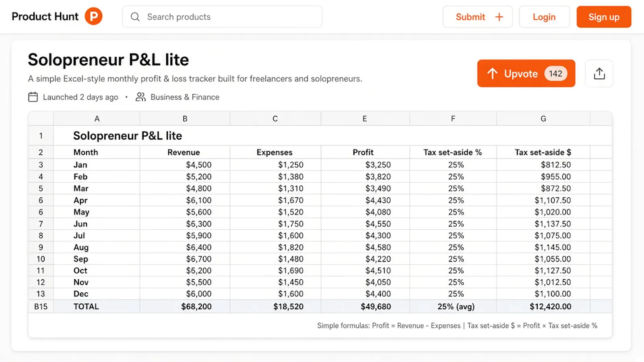The image size is (644, 362).
Task: Click the 'TOTAL' label cell
Action: coord(97,306)
